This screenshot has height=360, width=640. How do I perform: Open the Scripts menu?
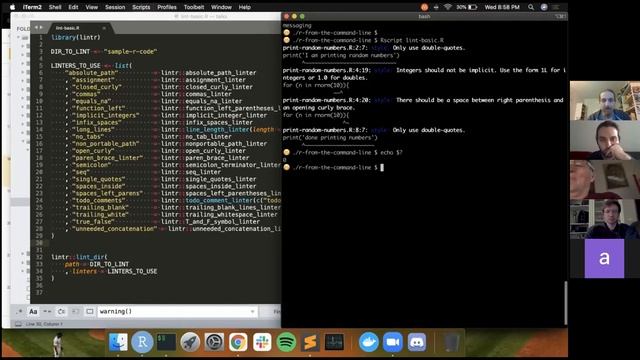point(141,7)
